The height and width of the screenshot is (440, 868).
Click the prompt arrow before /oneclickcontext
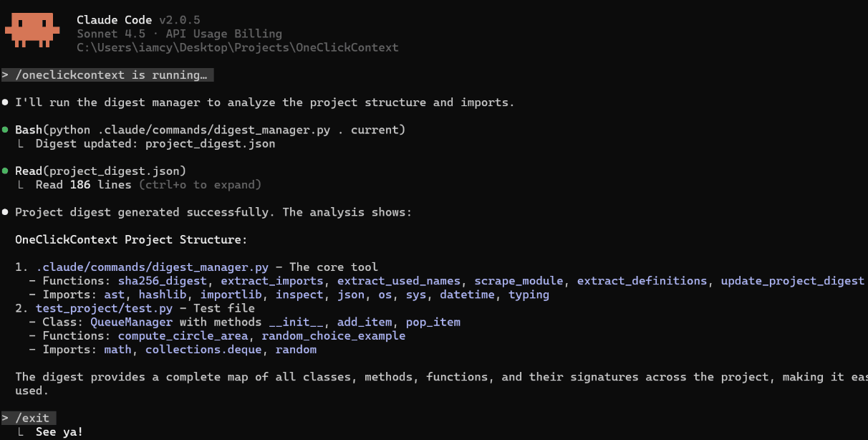6,75
